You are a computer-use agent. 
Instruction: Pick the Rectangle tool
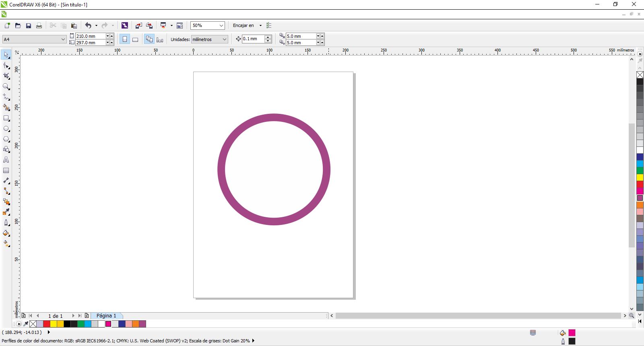pos(6,118)
